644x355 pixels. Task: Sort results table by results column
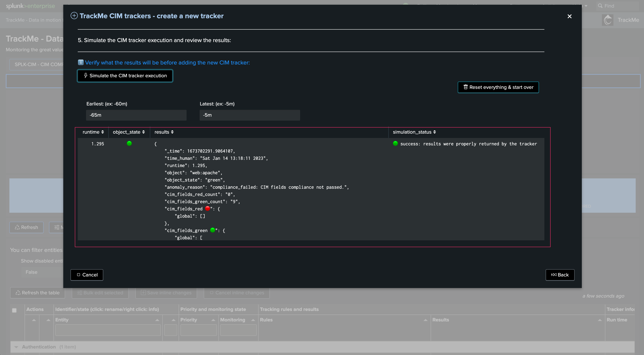[x=164, y=132]
